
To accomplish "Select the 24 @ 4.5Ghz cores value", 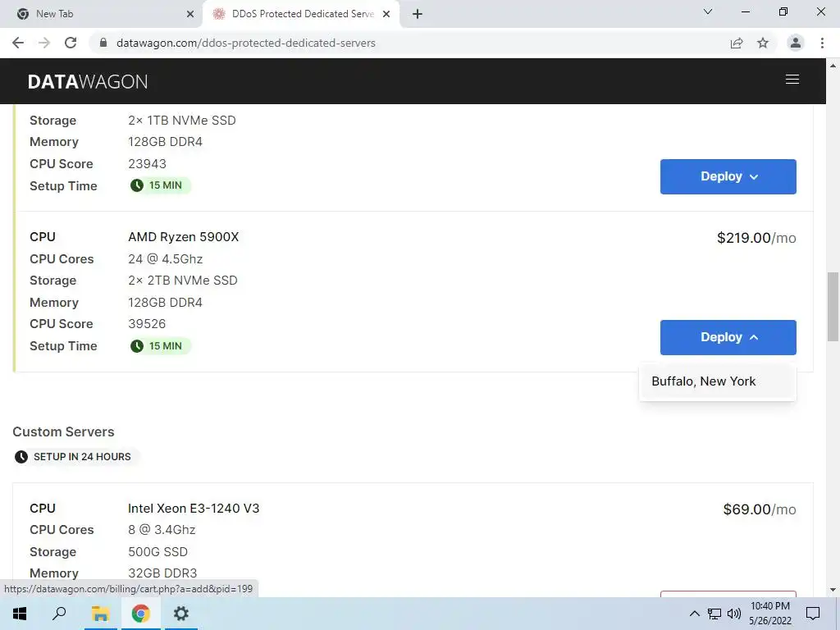I will 165,259.
